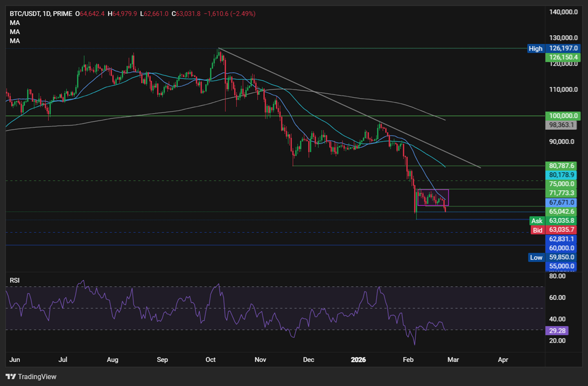Select the second MA indicator label
This screenshot has height=386, width=588.
[15, 32]
